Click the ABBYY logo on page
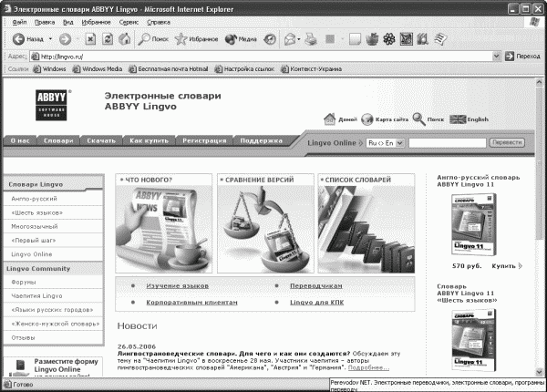 point(51,105)
